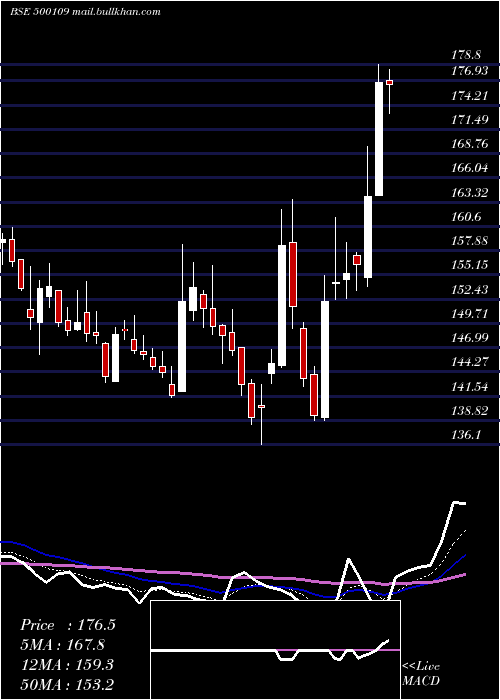Click the 157.88 price level label
Screen dimensions: 500x700
click(470, 241)
